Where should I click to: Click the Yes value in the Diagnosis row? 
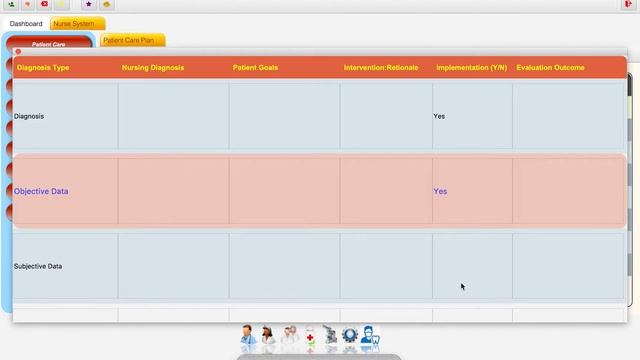[x=439, y=116]
